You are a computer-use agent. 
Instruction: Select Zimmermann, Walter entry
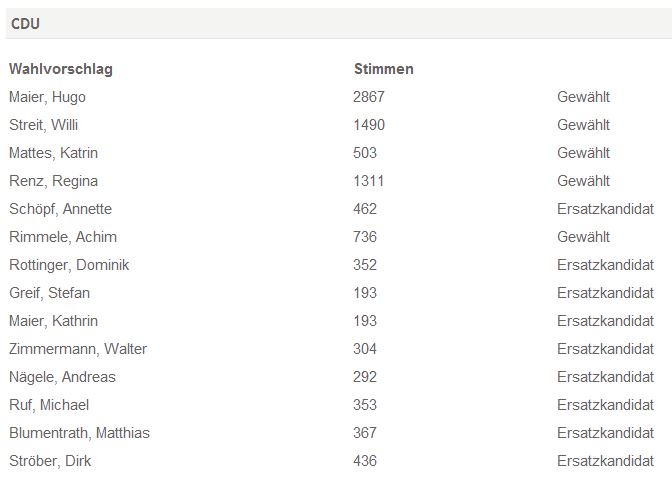(78, 349)
